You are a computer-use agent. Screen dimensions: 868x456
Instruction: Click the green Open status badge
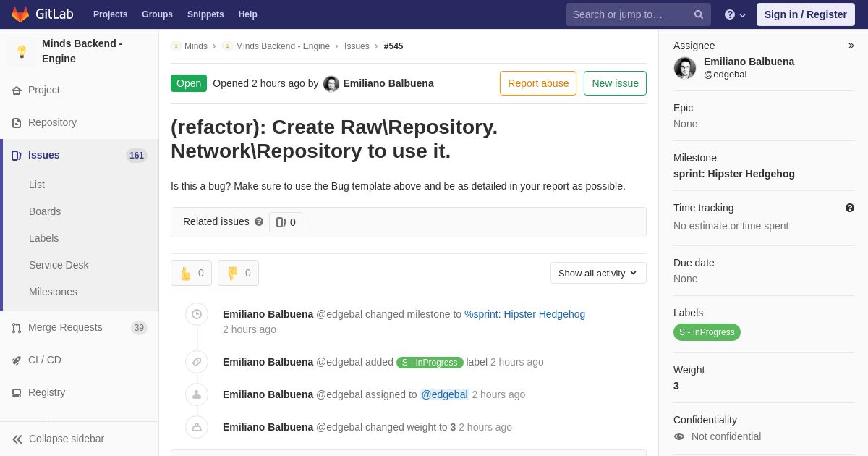coord(189,83)
